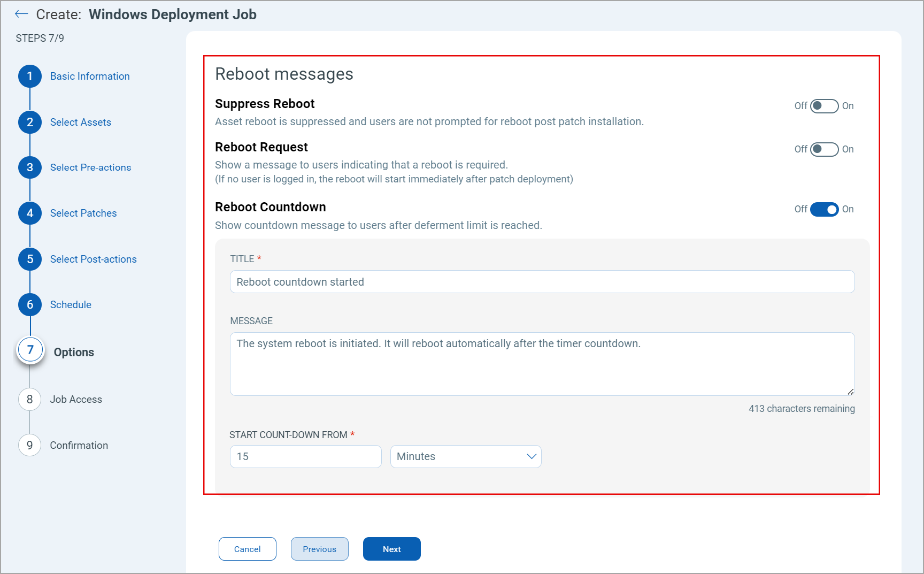Open the Select Patches step
Screen dimensions: 924x574
coord(83,213)
